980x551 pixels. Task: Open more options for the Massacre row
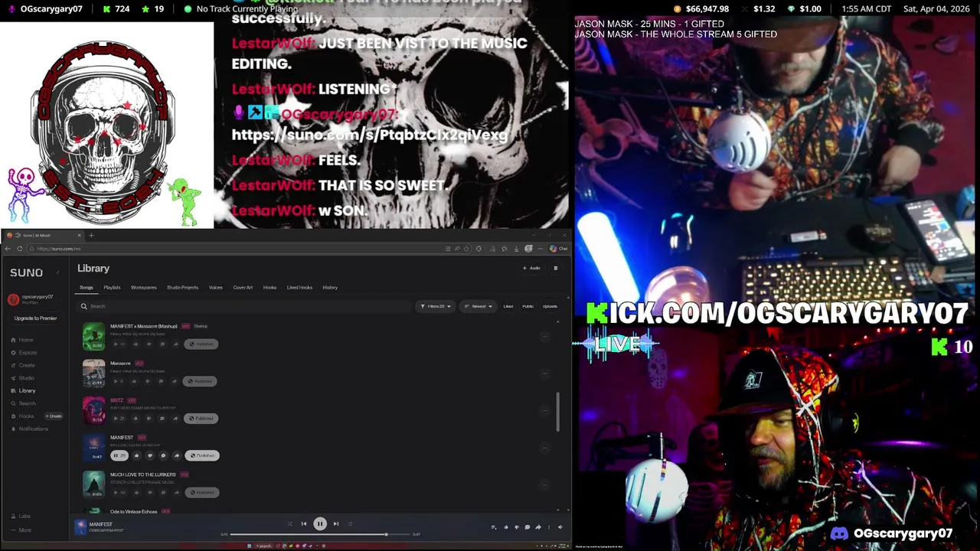point(545,373)
